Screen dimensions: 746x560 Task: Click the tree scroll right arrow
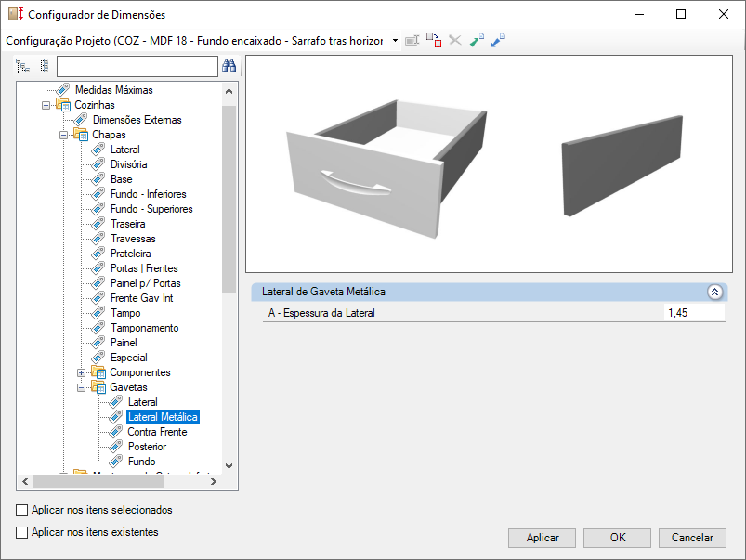pyautogui.click(x=213, y=481)
